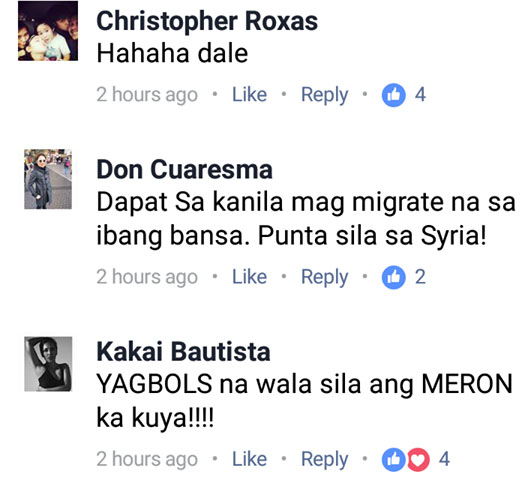Viewport: 528px width, 489px height.
Task: Open Don Cuaresma name link
Action: pyautogui.click(x=185, y=169)
